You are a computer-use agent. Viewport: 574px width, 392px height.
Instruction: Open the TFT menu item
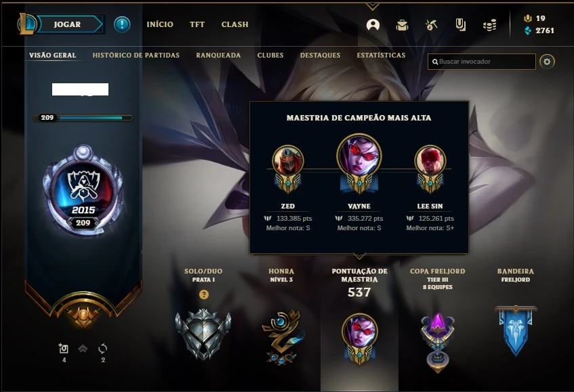point(197,24)
